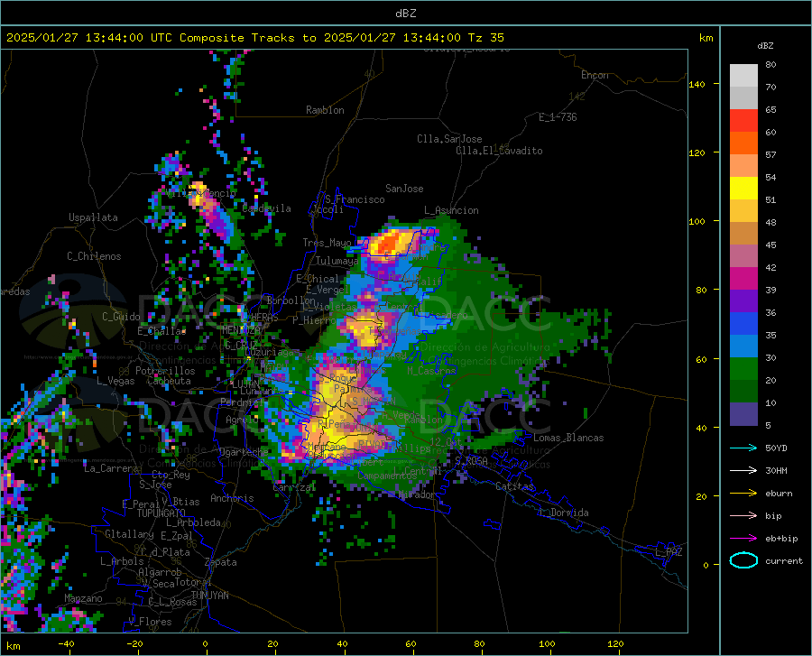Screen dimensions: 812x656
Task: Click the timestamp 'Composite Tracks' header line
Action: pyautogui.click(x=254, y=38)
